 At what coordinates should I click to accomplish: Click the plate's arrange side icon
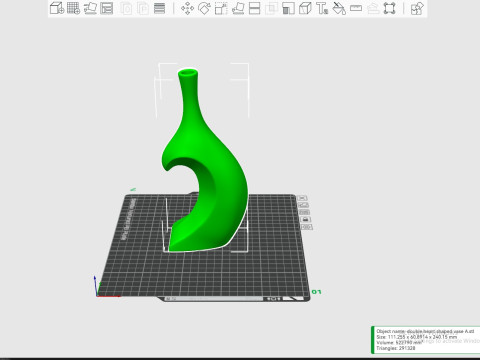tap(304, 212)
